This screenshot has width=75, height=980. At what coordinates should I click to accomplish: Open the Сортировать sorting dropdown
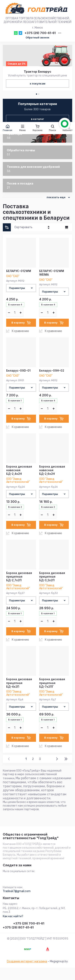[32, 227]
